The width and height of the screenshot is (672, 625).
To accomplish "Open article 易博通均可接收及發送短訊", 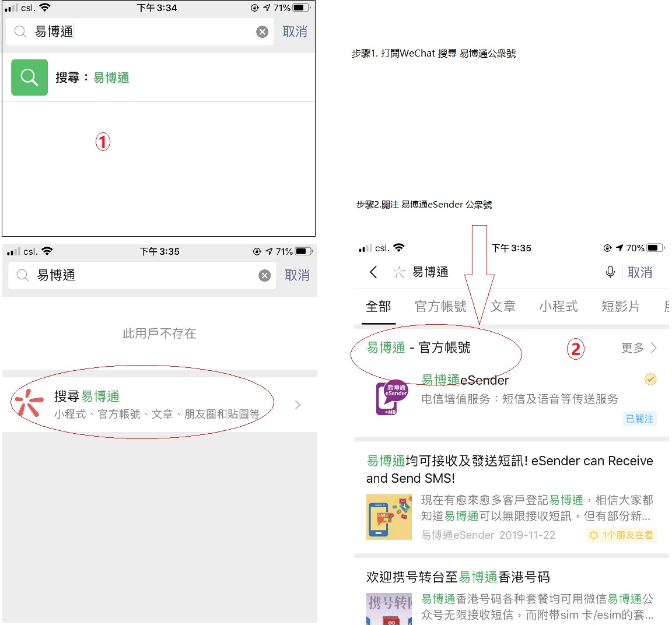I will point(510,469).
